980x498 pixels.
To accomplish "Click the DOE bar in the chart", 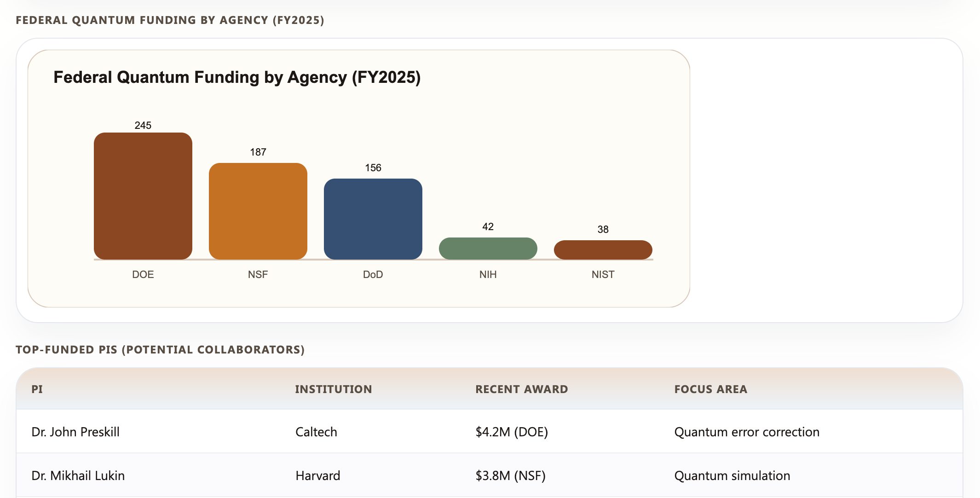I will (x=143, y=196).
